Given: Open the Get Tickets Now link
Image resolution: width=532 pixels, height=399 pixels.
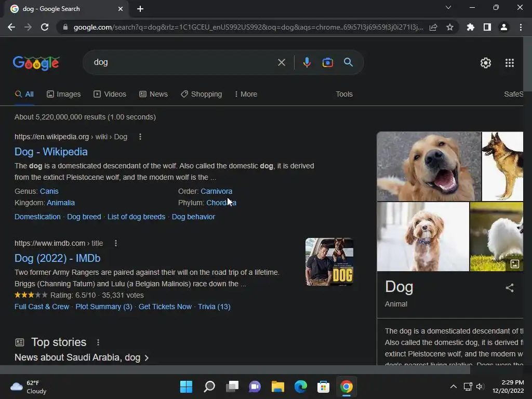Looking at the screenshot, I should [165, 307].
